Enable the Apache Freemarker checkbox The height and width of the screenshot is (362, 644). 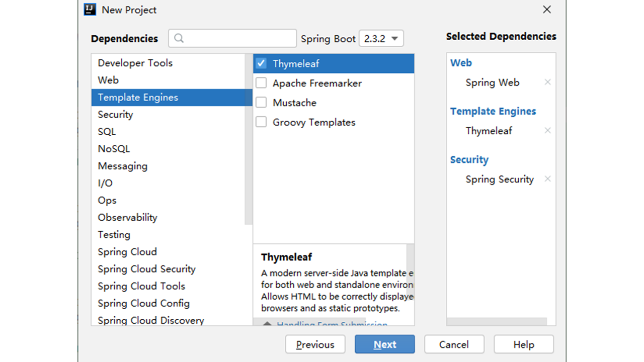[x=261, y=83]
